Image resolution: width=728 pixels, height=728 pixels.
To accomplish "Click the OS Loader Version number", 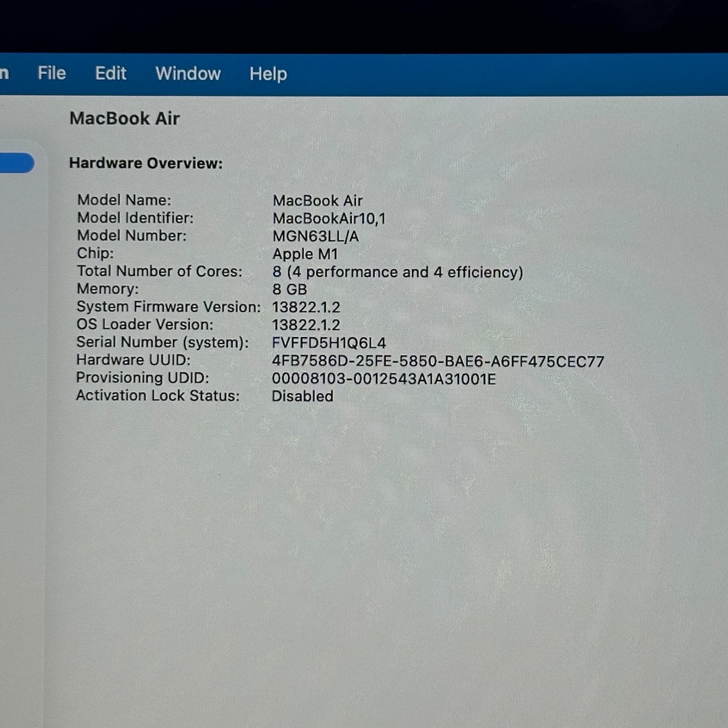I will pos(306,325).
